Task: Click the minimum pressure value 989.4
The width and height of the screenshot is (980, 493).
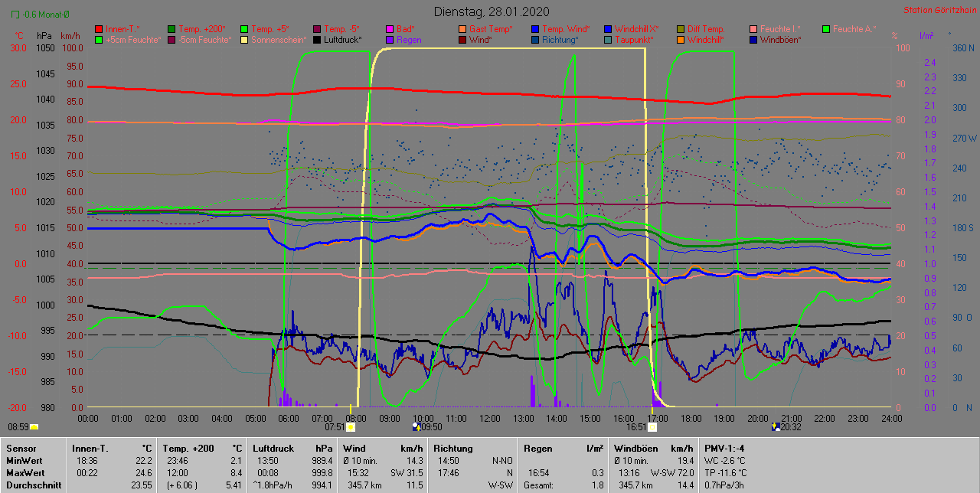Action: click(322, 461)
